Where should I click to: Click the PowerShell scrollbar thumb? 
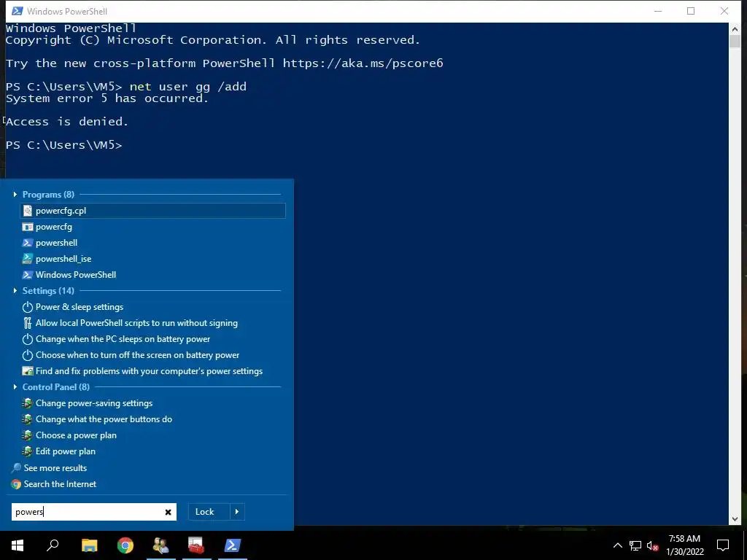coord(735,42)
